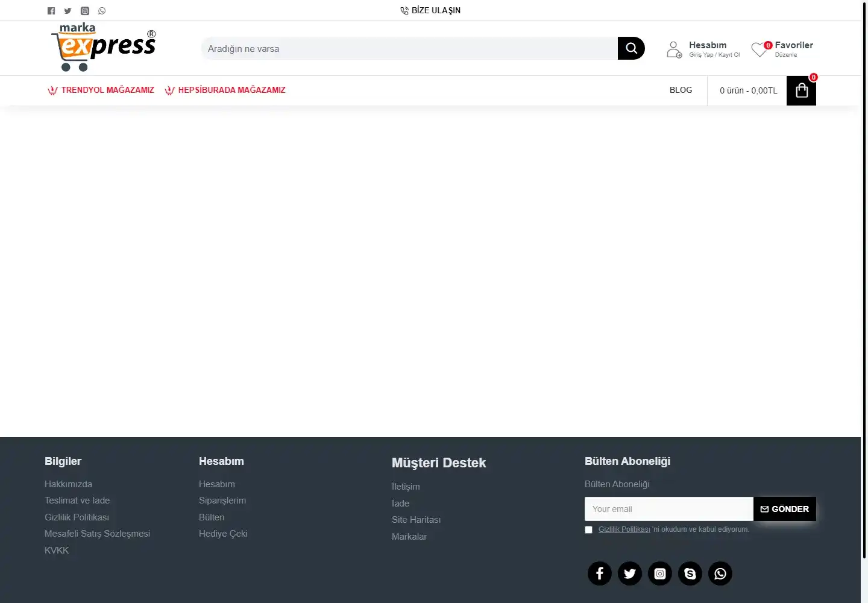
Task: Open Hakkımızda footer link
Action: click(68, 484)
